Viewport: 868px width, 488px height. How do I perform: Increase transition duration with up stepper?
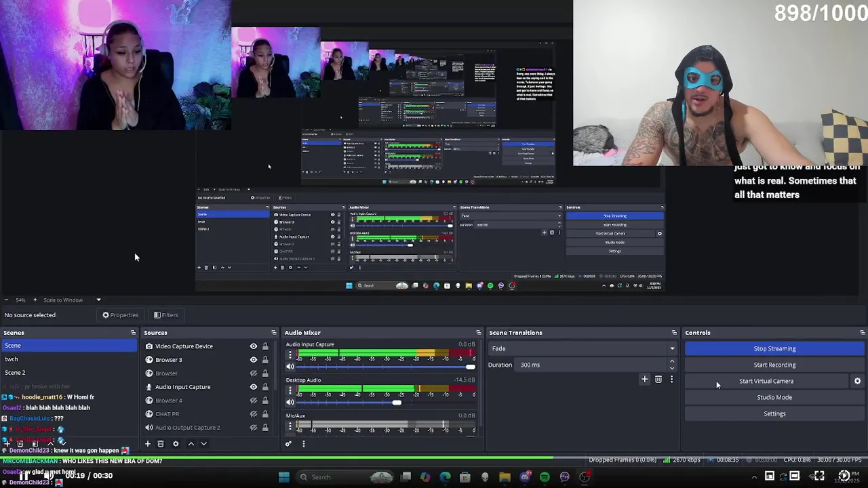click(672, 362)
